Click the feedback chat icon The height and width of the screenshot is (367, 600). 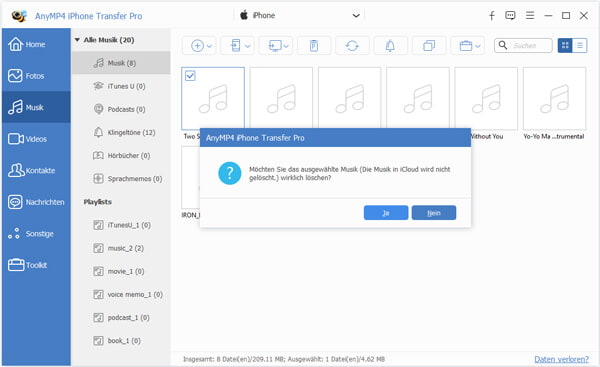point(510,15)
